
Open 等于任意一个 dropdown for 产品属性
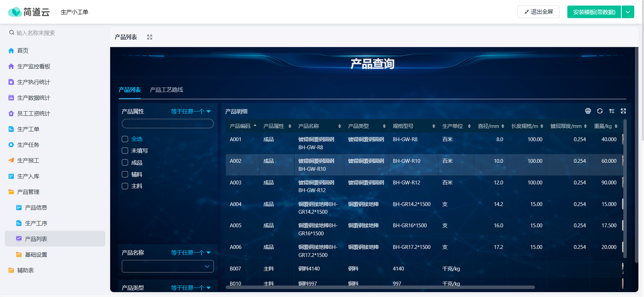tap(191, 112)
